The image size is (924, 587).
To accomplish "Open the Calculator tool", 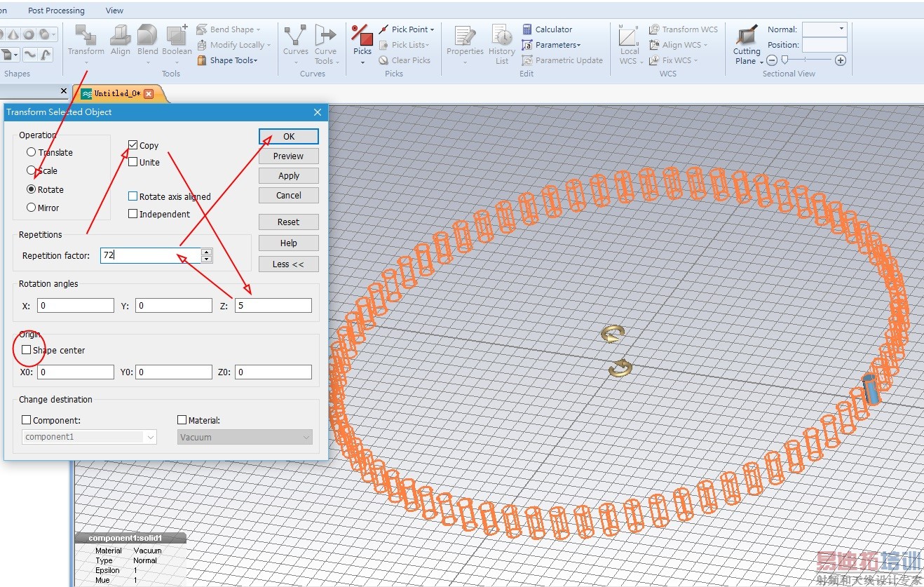I will (x=548, y=29).
